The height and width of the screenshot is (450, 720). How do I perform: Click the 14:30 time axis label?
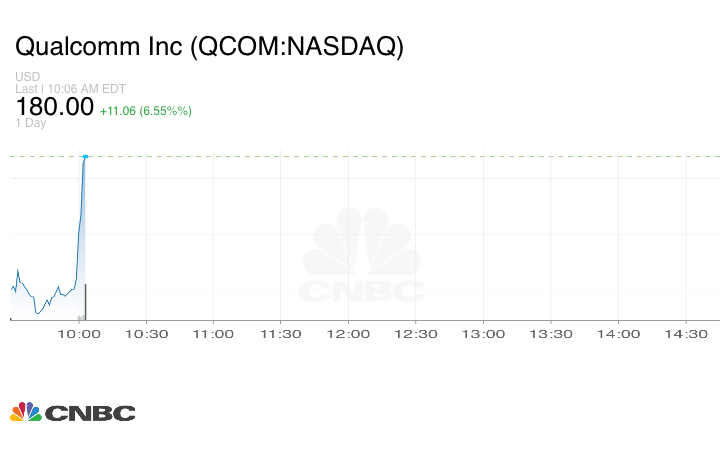coord(685,334)
